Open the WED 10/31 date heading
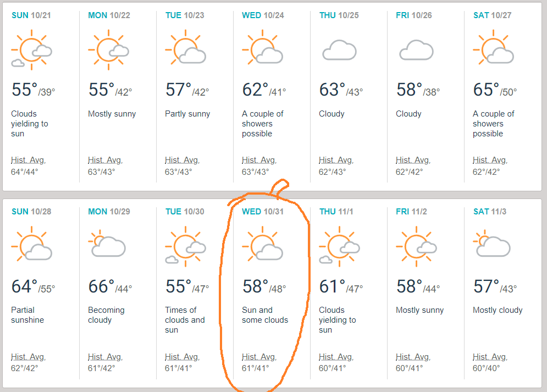 coord(263,212)
